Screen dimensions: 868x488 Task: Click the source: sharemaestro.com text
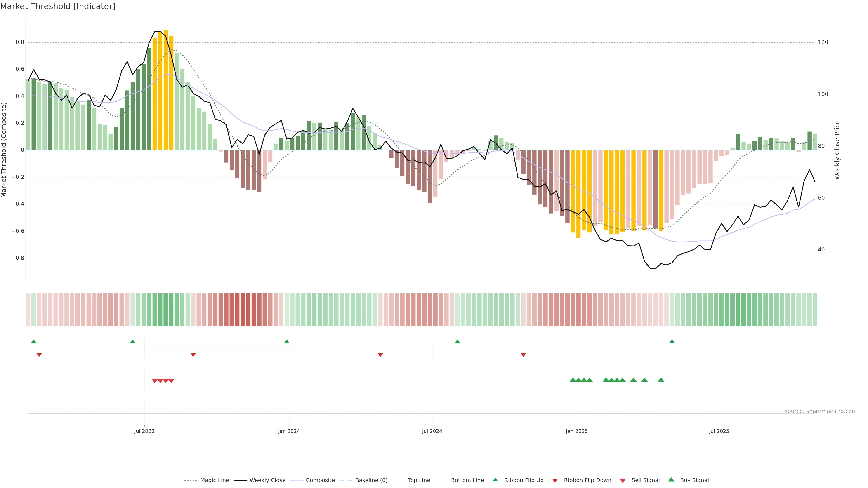click(821, 411)
